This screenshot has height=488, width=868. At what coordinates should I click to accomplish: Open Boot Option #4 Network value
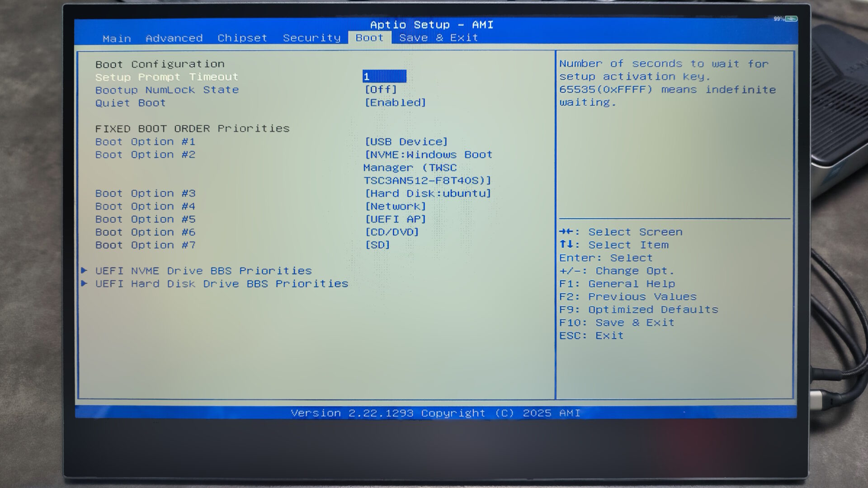click(x=395, y=206)
